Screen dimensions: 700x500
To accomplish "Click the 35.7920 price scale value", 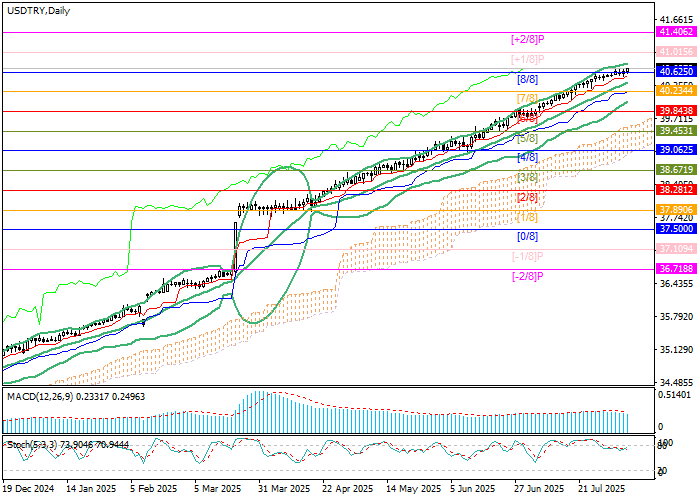I will (x=676, y=317).
